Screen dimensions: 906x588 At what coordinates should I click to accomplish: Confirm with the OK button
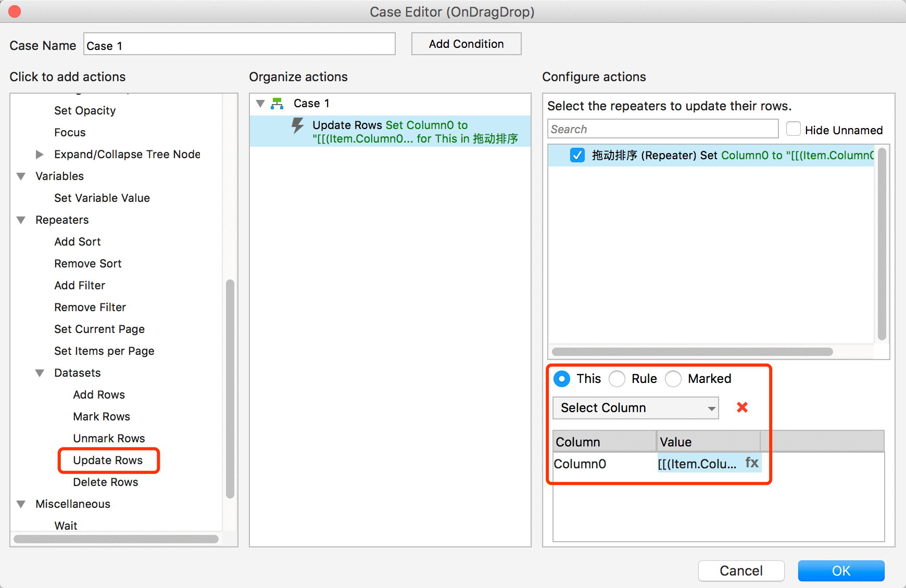point(841,571)
